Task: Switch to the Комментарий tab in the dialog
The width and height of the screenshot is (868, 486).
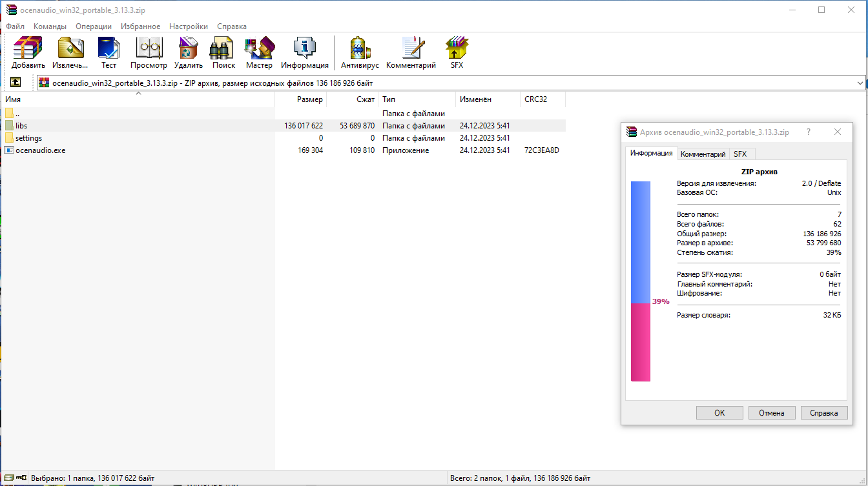Action: (703, 154)
